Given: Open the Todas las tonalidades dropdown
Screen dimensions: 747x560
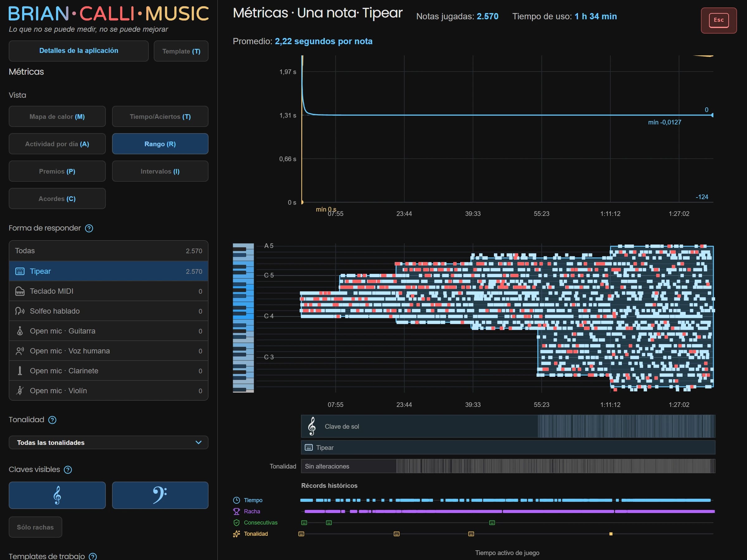Looking at the screenshot, I should (x=108, y=442).
